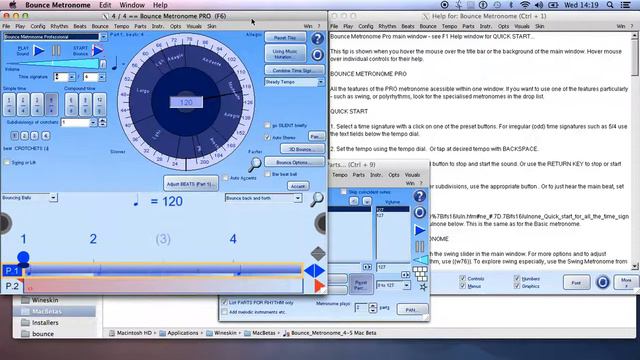The height and width of the screenshot is (360, 640).
Task: Click pause bars in Parts window
Action: tap(420, 247)
